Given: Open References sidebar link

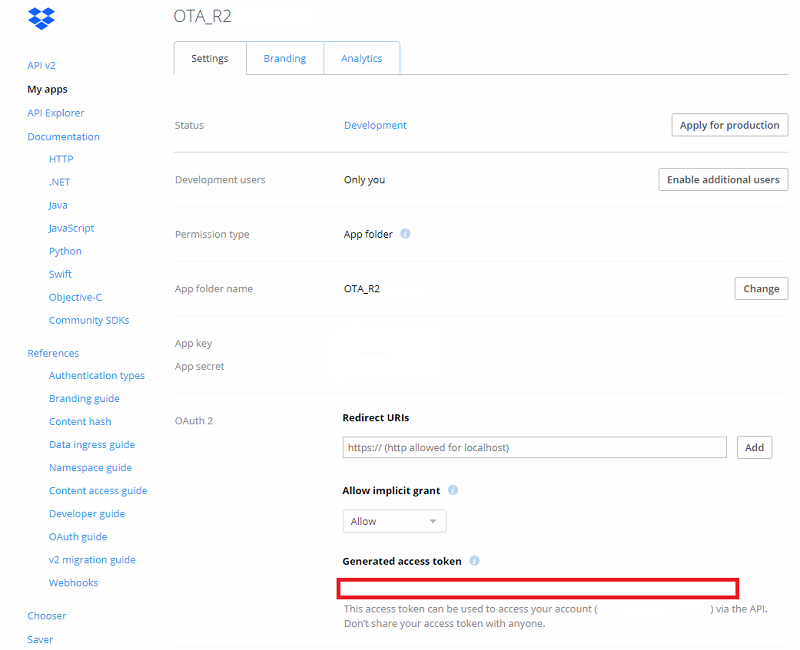Looking at the screenshot, I should coord(53,353).
